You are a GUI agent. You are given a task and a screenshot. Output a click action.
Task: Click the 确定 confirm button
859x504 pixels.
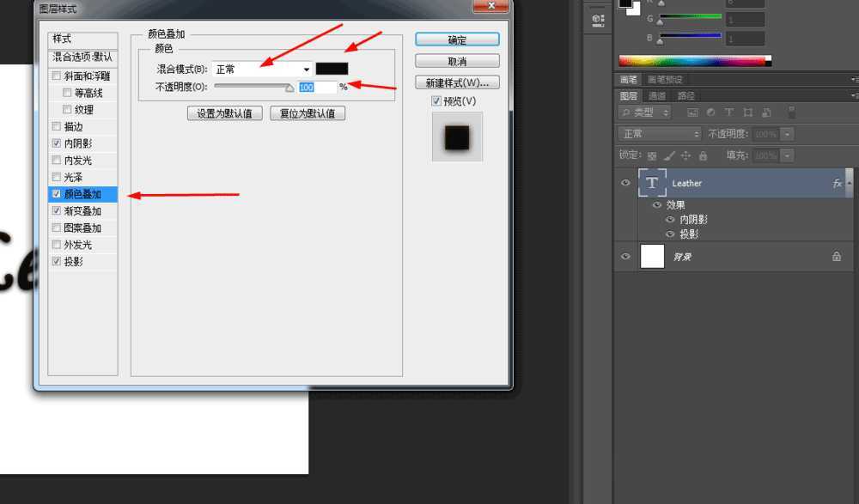(x=457, y=39)
